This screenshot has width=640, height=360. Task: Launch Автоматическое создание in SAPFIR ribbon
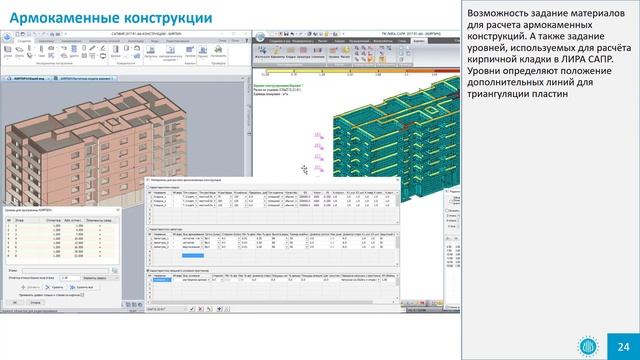point(171,52)
